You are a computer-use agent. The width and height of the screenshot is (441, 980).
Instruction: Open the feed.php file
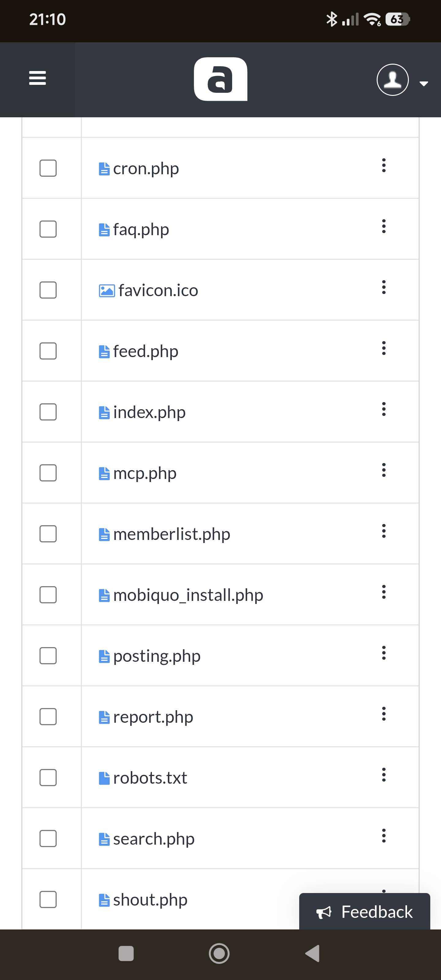tap(145, 351)
